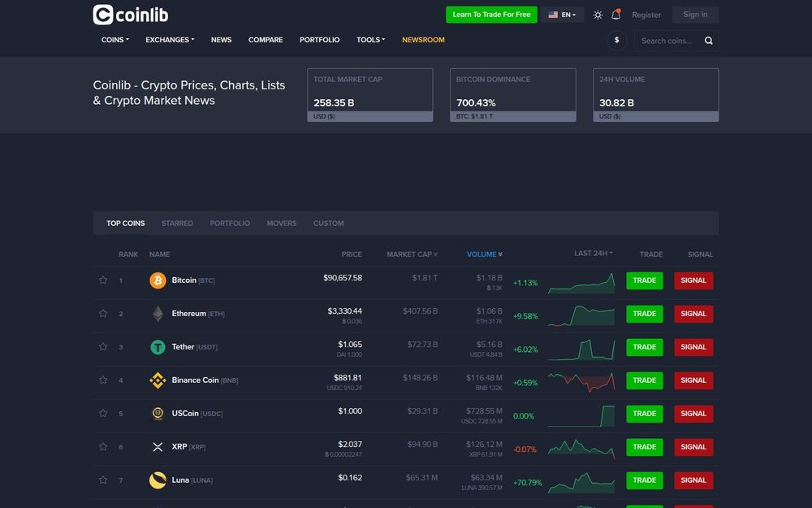Star USCoin as a favorite
This screenshot has height=508, width=812.
[103, 413]
